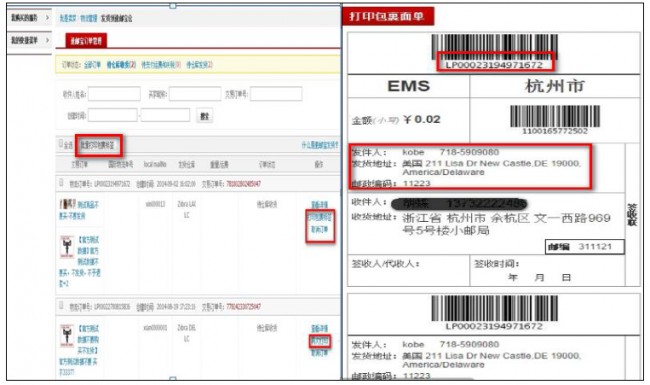This screenshot has width=650, height=385.
Task: Select the red order management tab
Action: (86, 41)
